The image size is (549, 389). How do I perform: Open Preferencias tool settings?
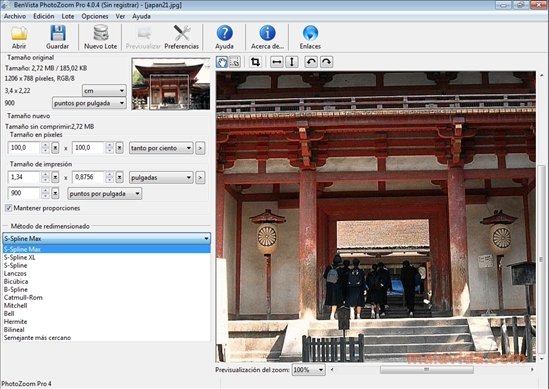[181, 37]
